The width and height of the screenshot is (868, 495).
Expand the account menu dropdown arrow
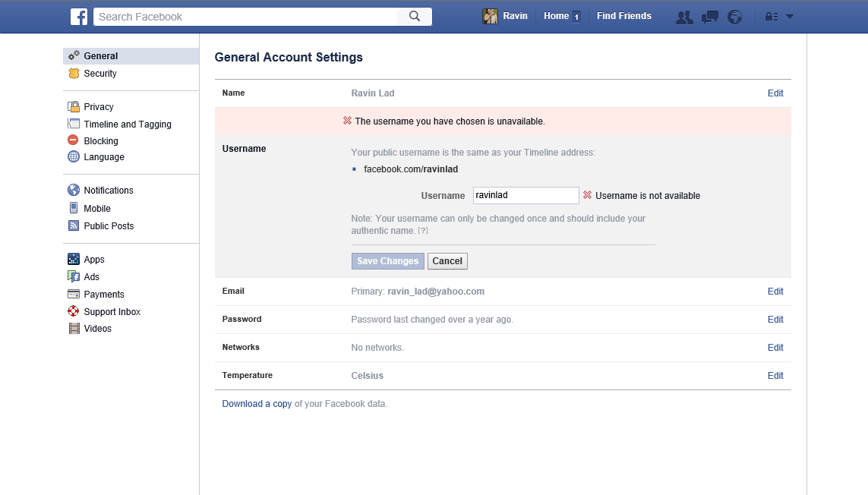pos(790,17)
